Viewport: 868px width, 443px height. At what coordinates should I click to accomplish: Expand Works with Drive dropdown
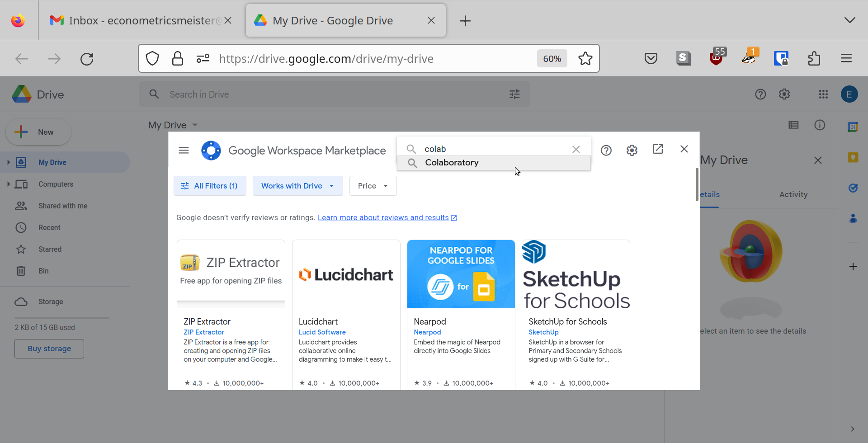pos(297,186)
